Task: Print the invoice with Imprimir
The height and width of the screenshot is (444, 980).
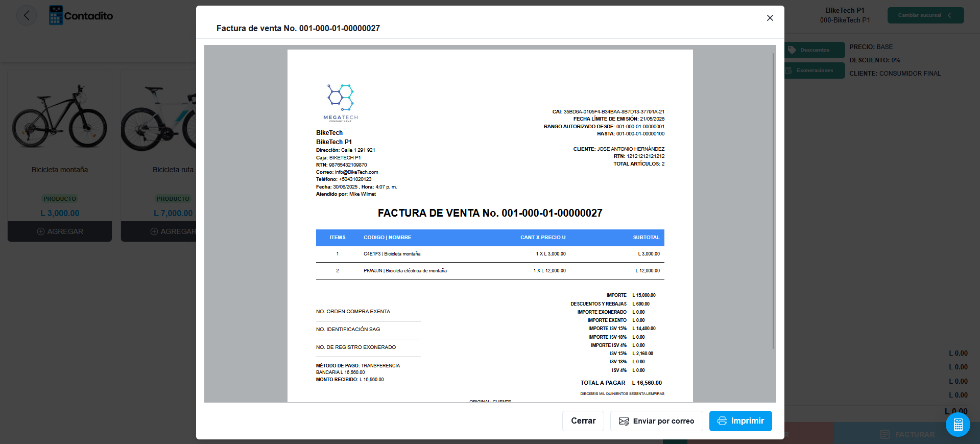Action: tap(740, 421)
